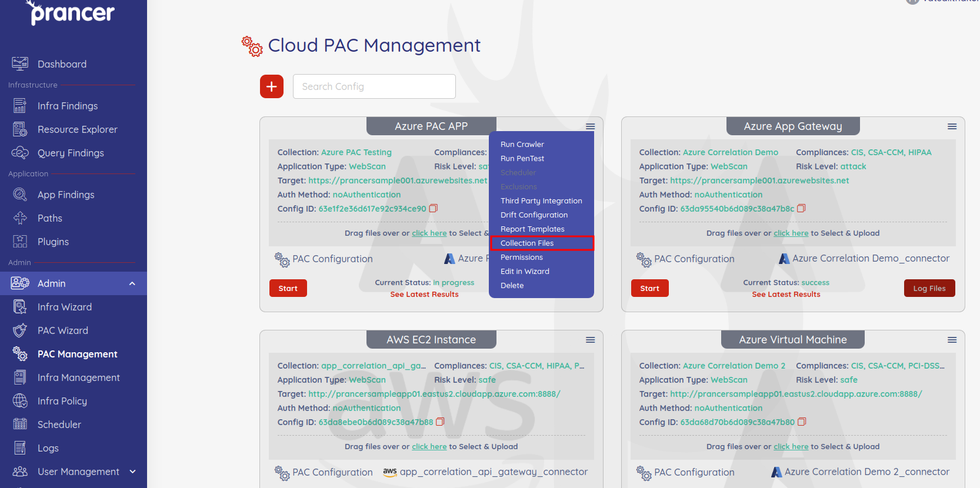Open the hamburger menu on Azure App Gateway
980x488 pixels.
point(952,126)
